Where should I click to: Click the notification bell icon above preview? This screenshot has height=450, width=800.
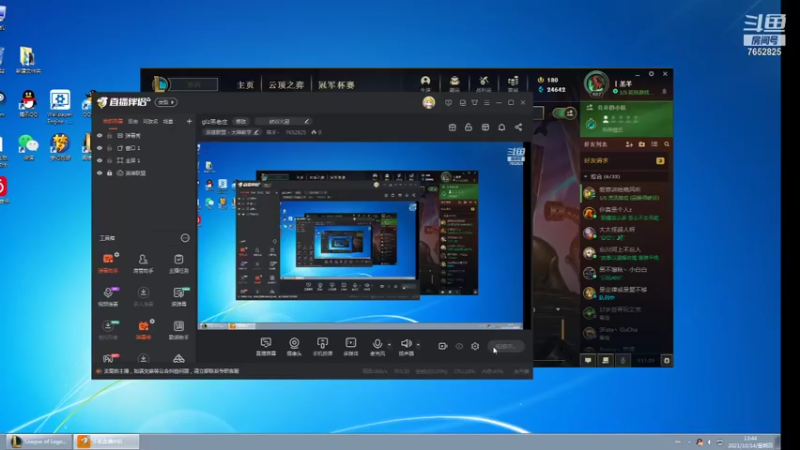502,127
